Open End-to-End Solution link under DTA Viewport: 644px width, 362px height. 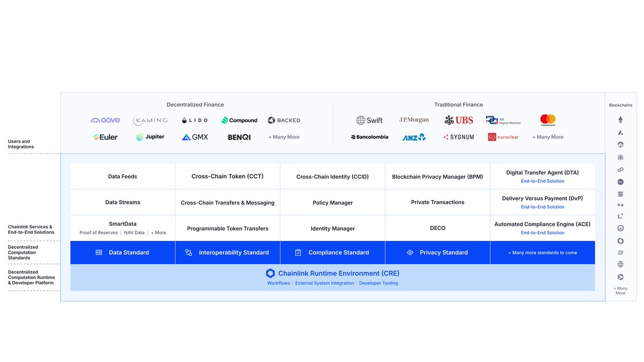(x=543, y=181)
